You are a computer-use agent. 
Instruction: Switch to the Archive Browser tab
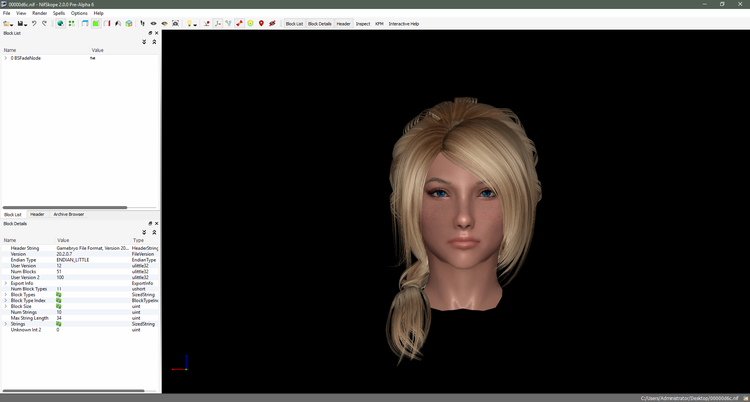68,214
